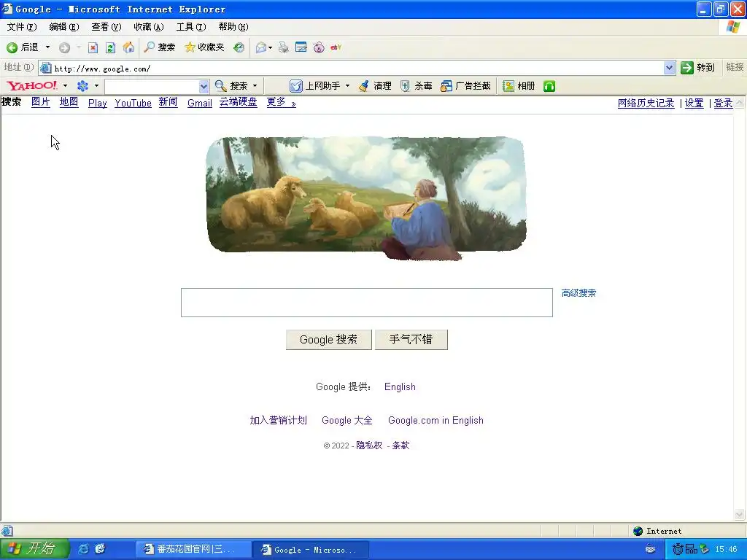Open the 更多 » more menu
This screenshot has width=747, height=560.
coord(281,102)
